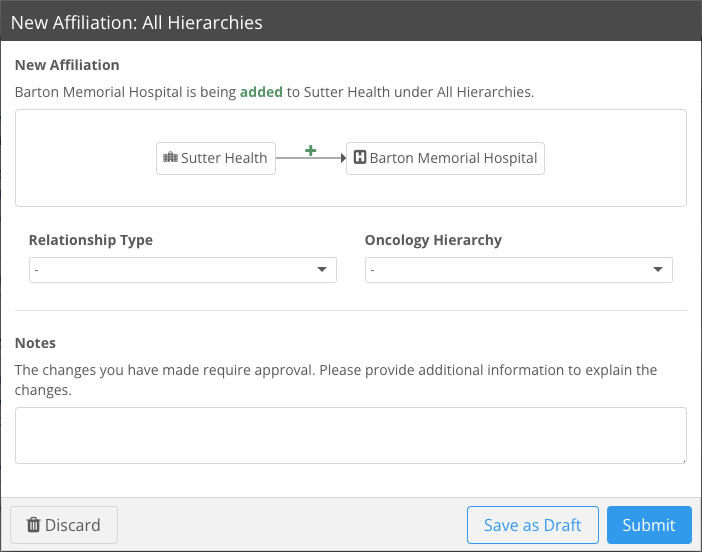Discard the affiliation changes
Viewport: 702px width, 552px height.
tap(64, 525)
